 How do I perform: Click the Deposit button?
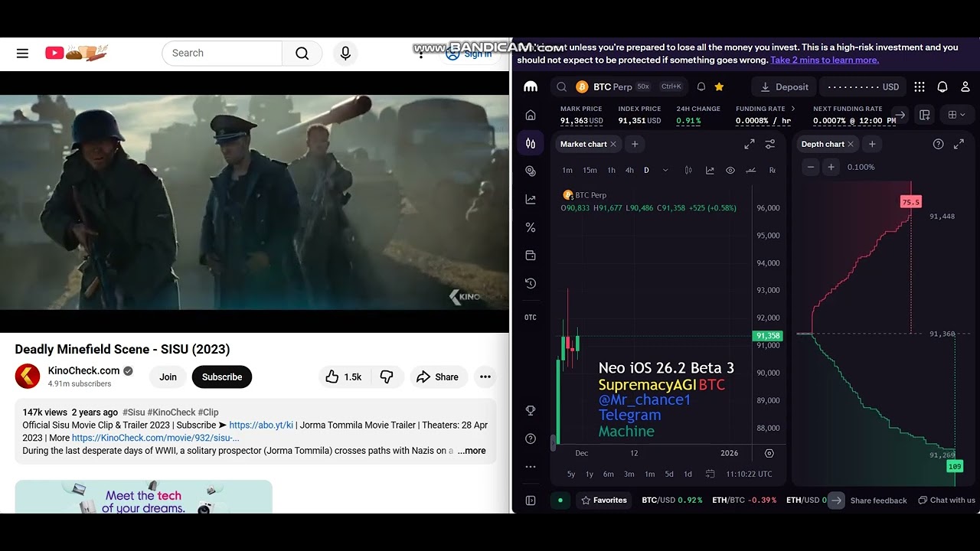(784, 86)
